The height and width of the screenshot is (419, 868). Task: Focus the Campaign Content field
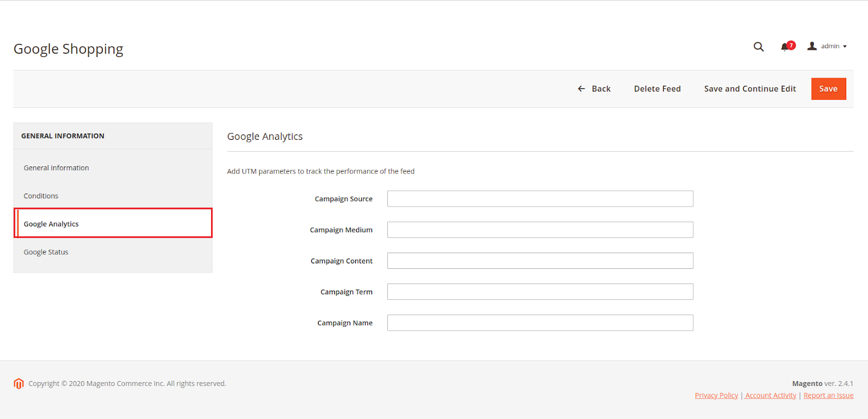tap(540, 261)
